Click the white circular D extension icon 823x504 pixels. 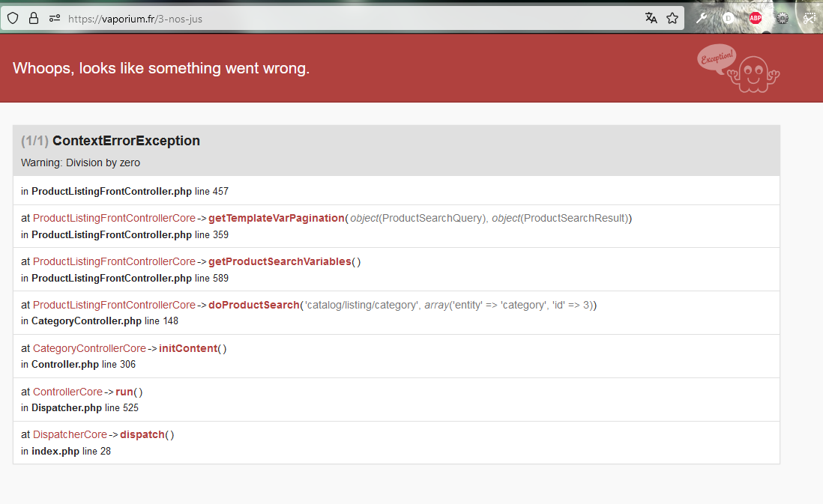[729, 18]
